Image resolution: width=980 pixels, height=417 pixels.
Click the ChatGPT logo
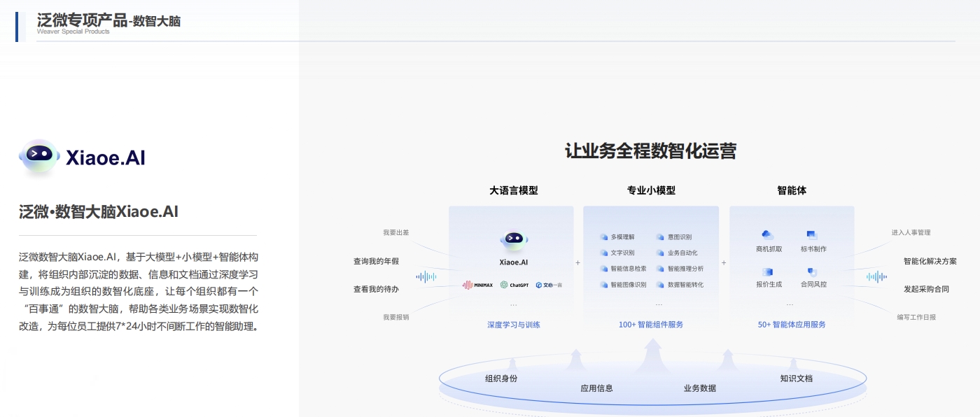[x=515, y=285]
